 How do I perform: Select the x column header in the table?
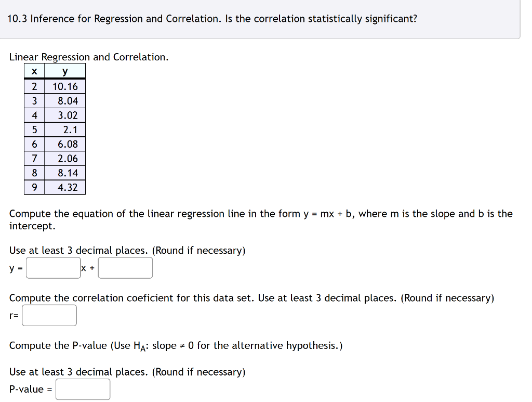(x=34, y=71)
